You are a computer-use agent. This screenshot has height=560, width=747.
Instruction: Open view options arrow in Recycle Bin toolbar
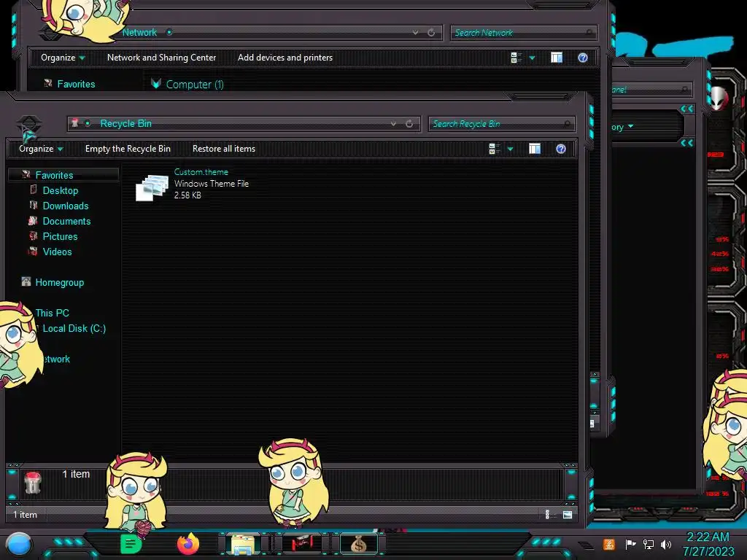click(x=510, y=149)
